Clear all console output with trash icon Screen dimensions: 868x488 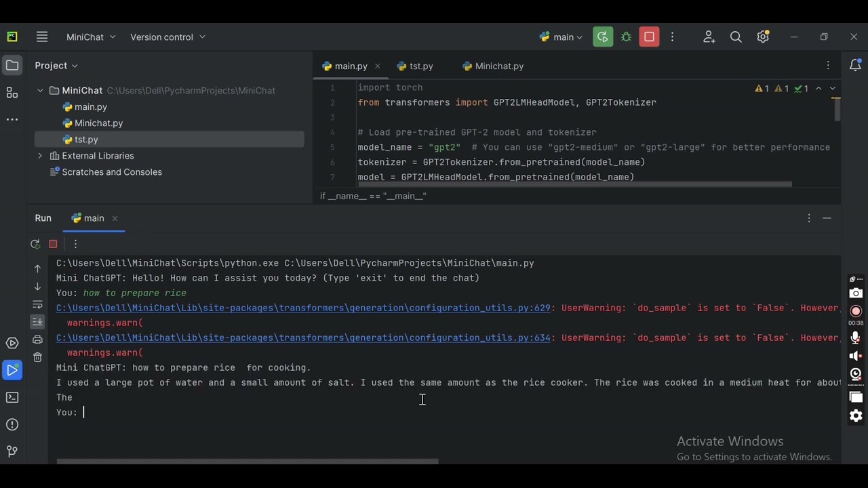coord(37,357)
